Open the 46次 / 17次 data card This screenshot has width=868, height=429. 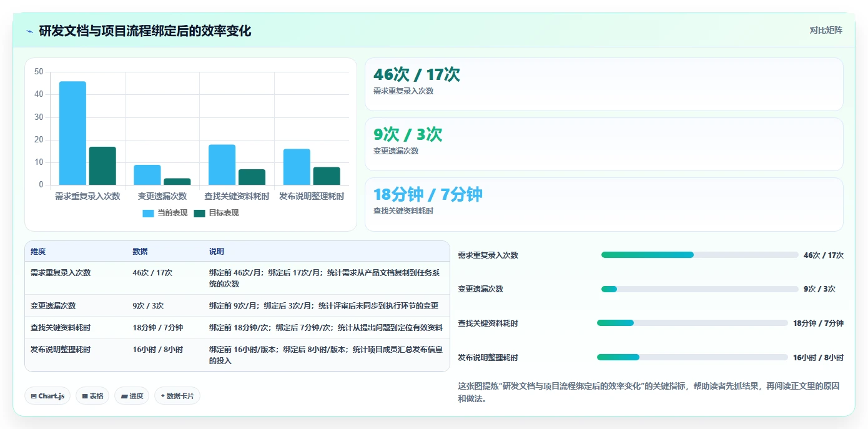[604, 84]
